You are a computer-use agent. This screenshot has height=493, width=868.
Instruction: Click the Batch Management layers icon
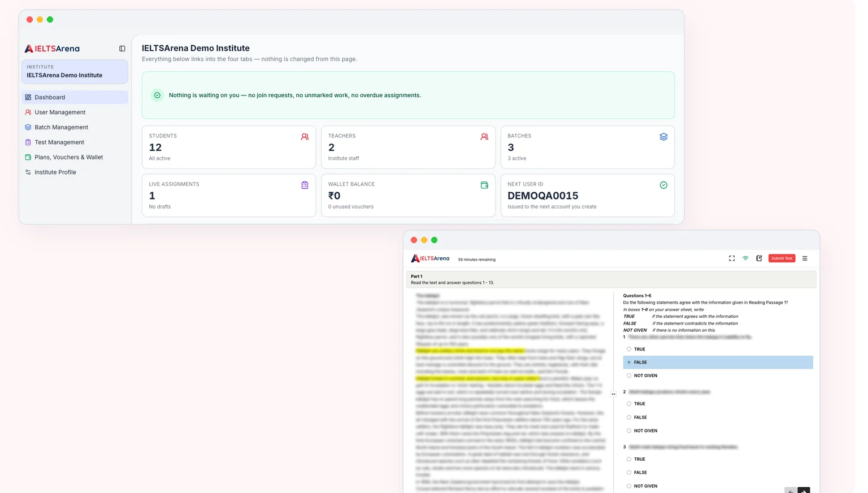point(28,127)
